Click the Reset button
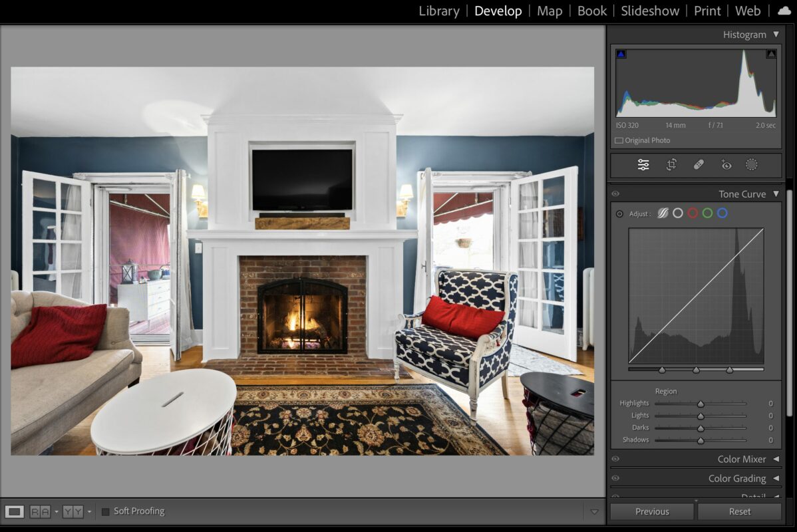Image resolution: width=797 pixels, height=532 pixels. (x=740, y=511)
